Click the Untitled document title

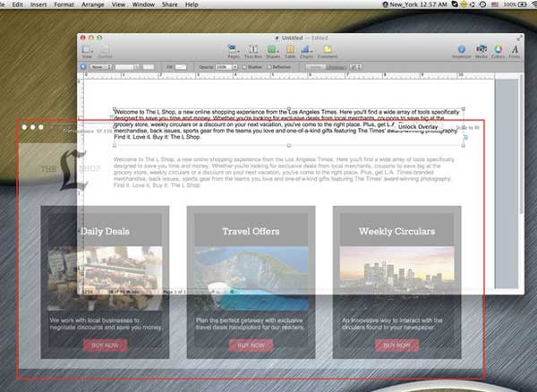[x=292, y=38]
